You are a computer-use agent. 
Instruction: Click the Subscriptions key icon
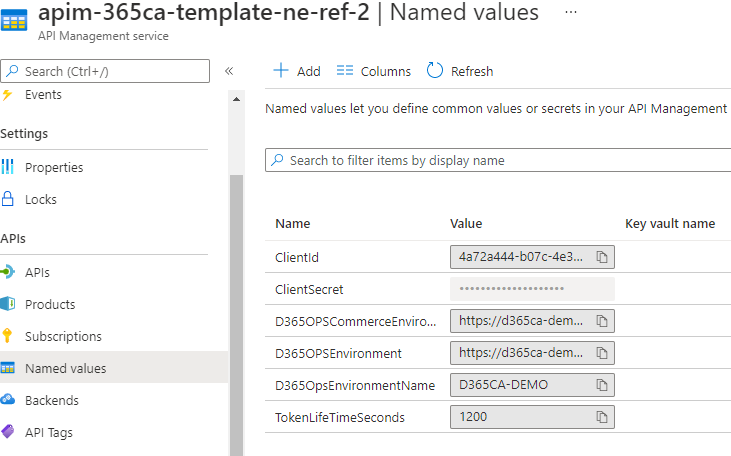[x=7, y=336]
